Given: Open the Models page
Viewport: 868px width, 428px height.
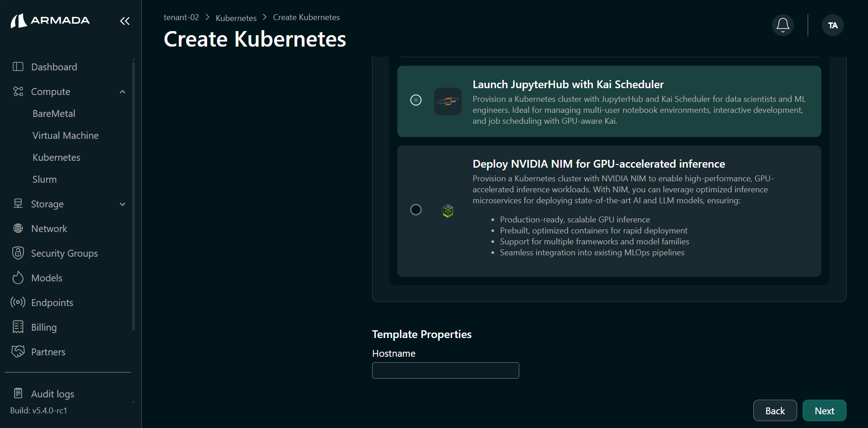Looking at the screenshot, I should click(x=47, y=278).
